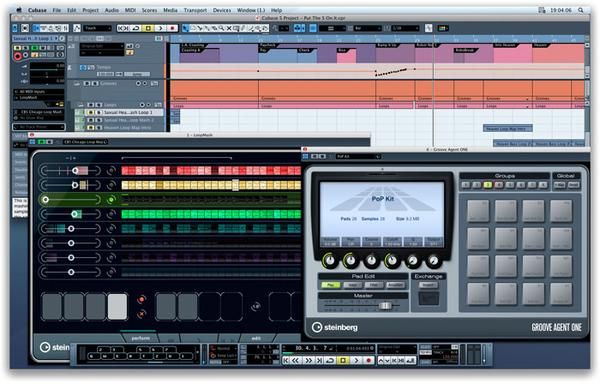Select the Mute X tool in toolbar
The image size is (600, 384).
pyautogui.click(x=229, y=28)
